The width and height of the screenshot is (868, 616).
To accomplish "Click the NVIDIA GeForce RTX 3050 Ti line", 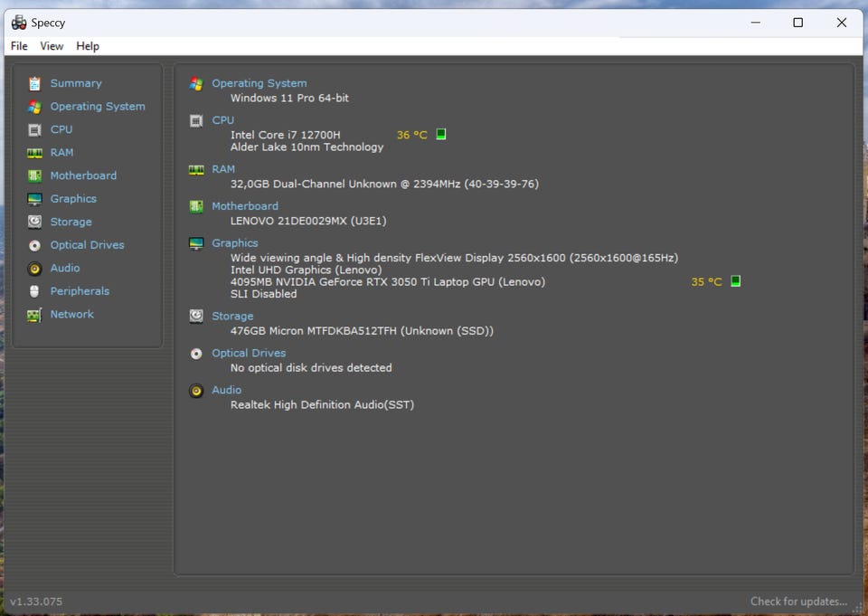I will click(x=388, y=281).
